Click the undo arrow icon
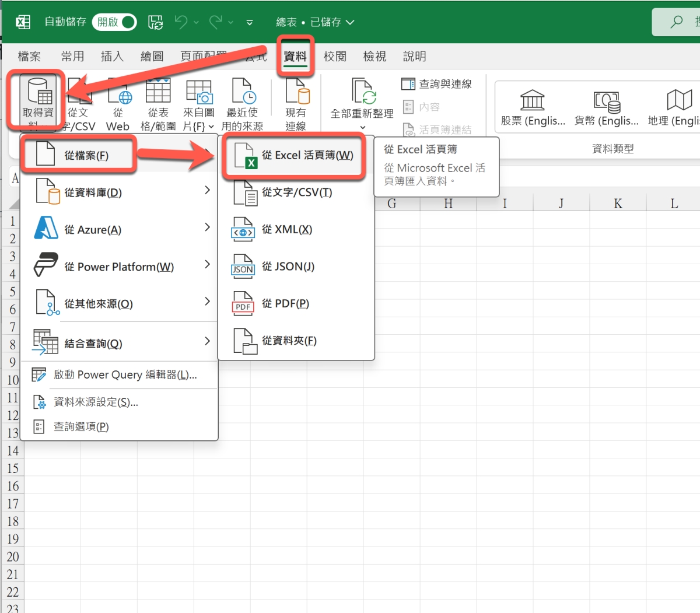The image size is (700, 613). (x=181, y=22)
